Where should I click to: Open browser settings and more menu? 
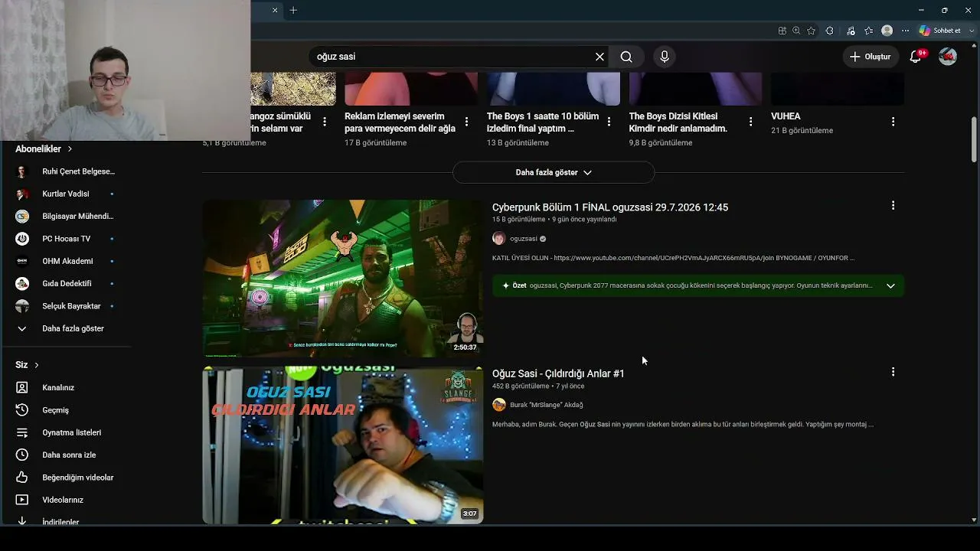(x=906, y=31)
